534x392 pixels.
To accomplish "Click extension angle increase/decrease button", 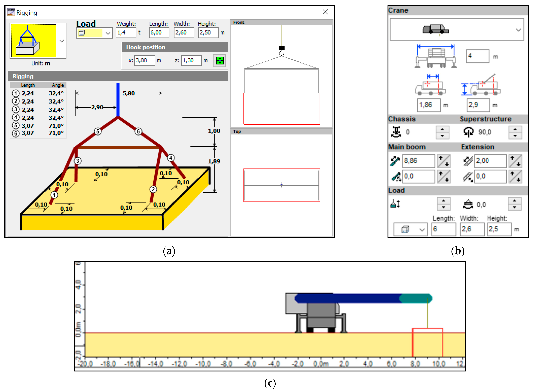I will [515, 177].
